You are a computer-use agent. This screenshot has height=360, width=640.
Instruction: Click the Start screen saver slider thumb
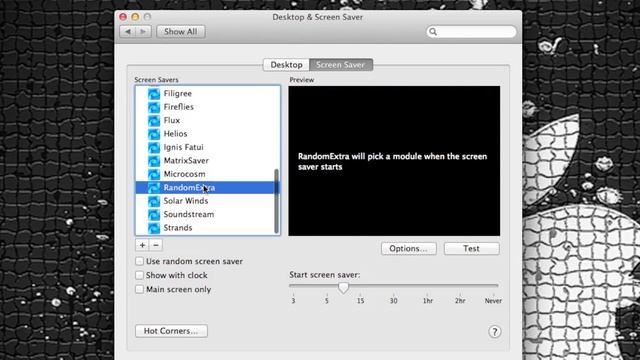(x=343, y=287)
